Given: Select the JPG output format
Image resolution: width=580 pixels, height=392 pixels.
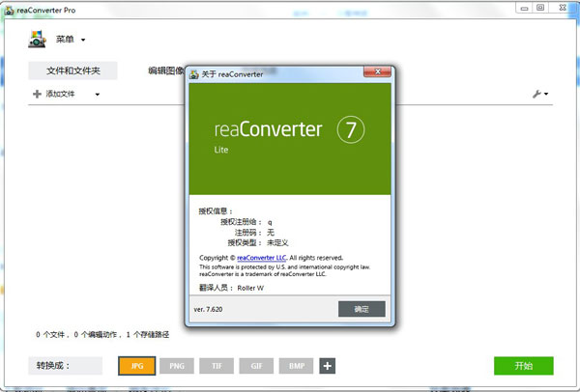Looking at the screenshot, I should pyautogui.click(x=137, y=366).
